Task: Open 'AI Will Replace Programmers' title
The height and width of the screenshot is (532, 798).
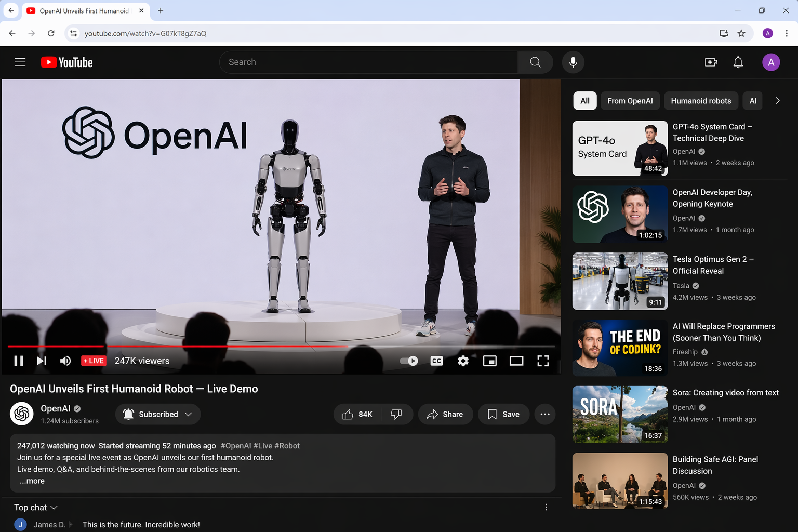Action: point(724,332)
